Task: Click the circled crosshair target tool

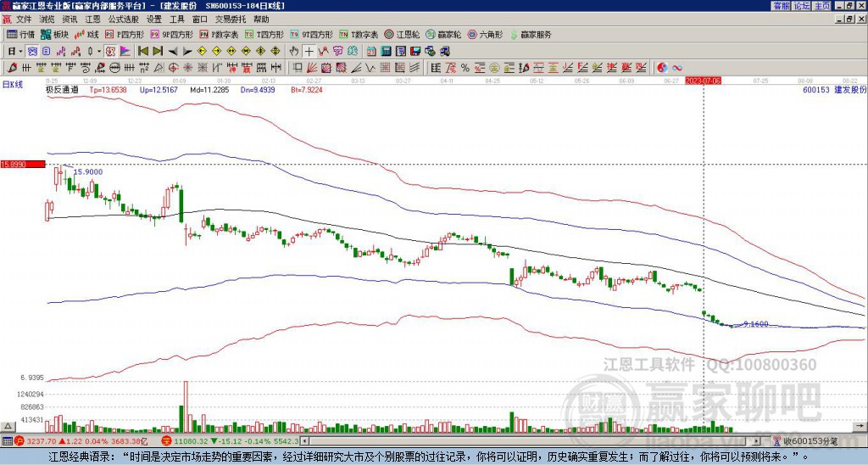Action: (173, 68)
